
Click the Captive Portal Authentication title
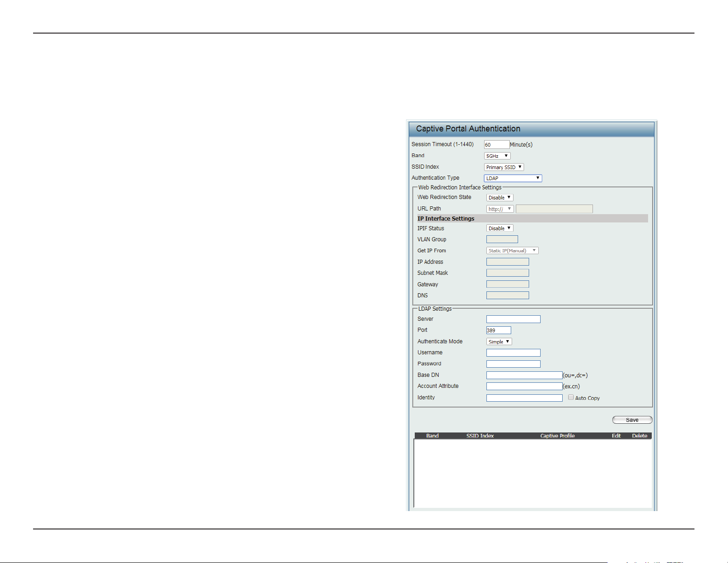(468, 129)
